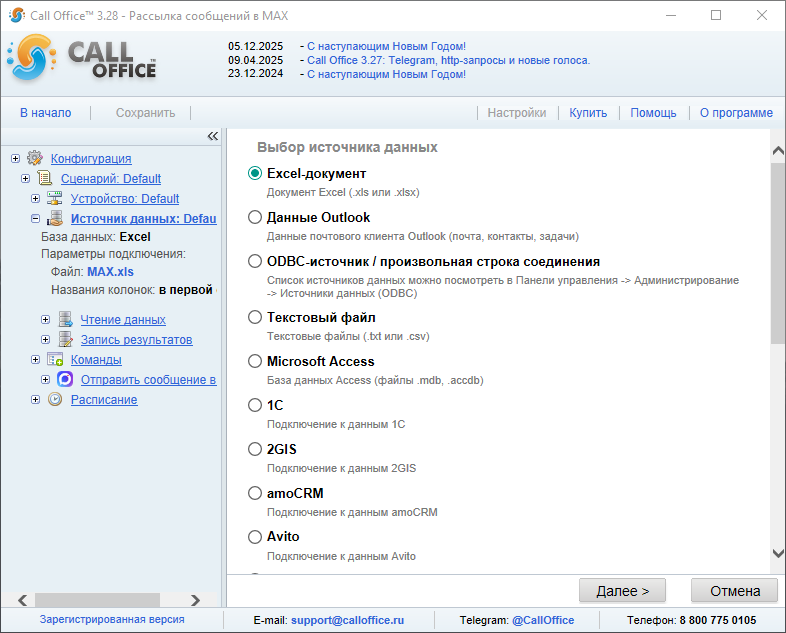Click the icon next to Чтение данных
Screen dimensions: 786x633
[65, 319]
